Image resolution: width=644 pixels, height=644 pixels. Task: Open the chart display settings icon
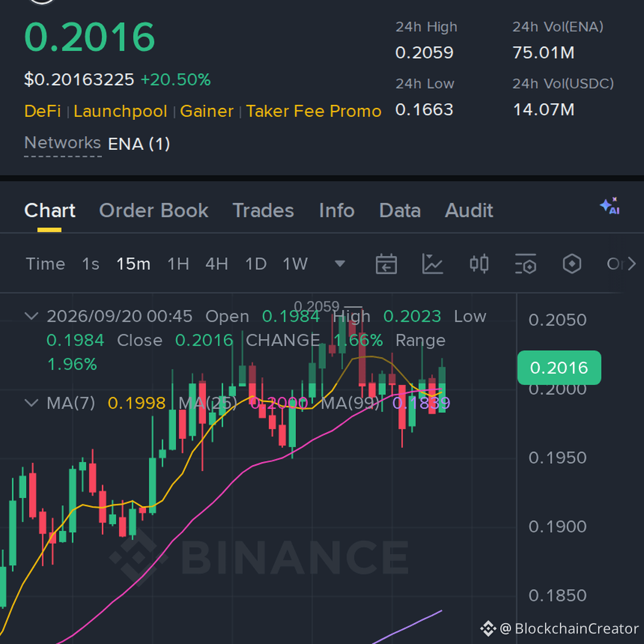[525, 264]
